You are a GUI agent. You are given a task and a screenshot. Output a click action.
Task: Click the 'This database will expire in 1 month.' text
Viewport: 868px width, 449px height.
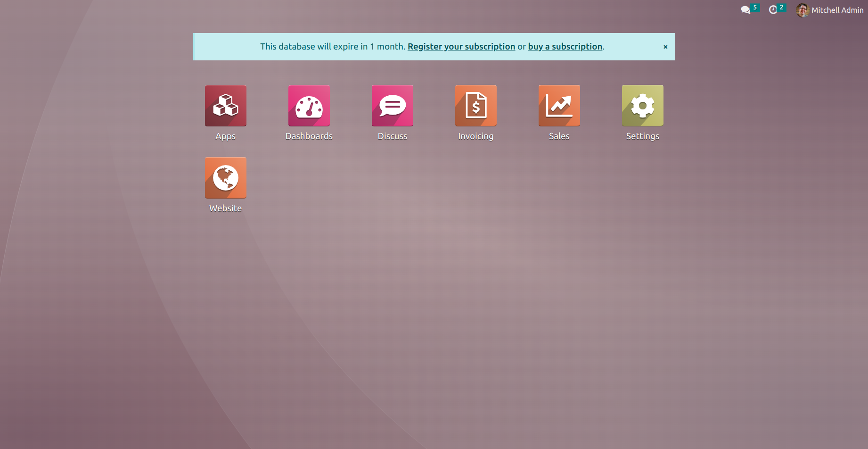333,47
